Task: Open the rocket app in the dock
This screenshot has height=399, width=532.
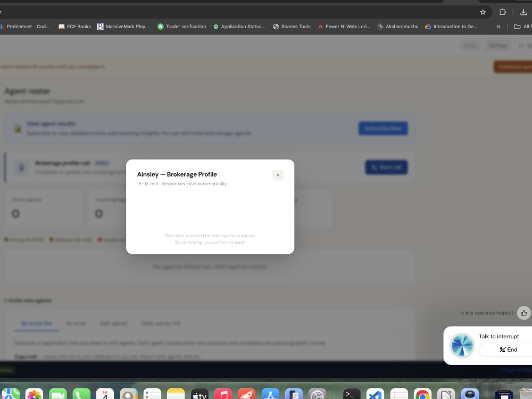Action: tap(247, 394)
